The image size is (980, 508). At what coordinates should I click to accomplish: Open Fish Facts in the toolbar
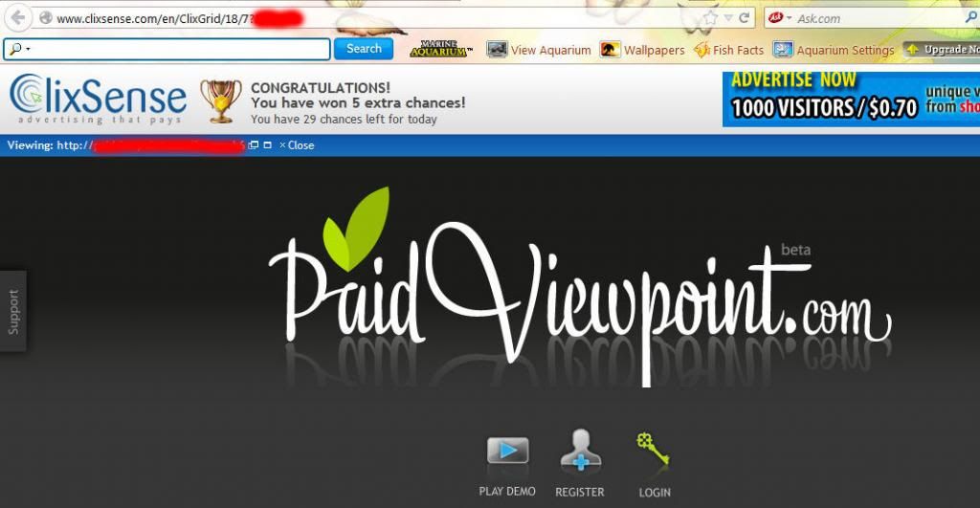(x=728, y=50)
